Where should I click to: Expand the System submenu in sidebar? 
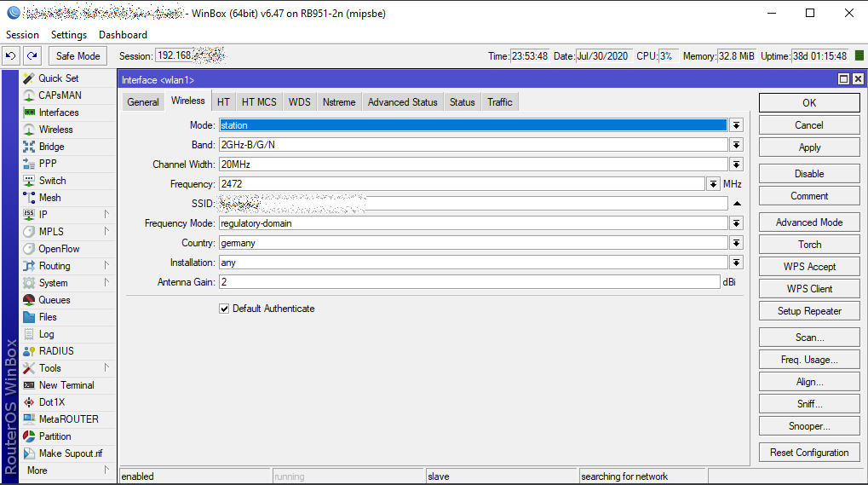[106, 283]
